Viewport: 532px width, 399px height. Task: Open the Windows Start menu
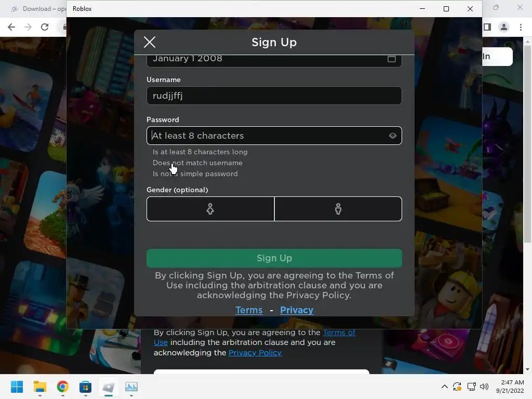coord(17,387)
